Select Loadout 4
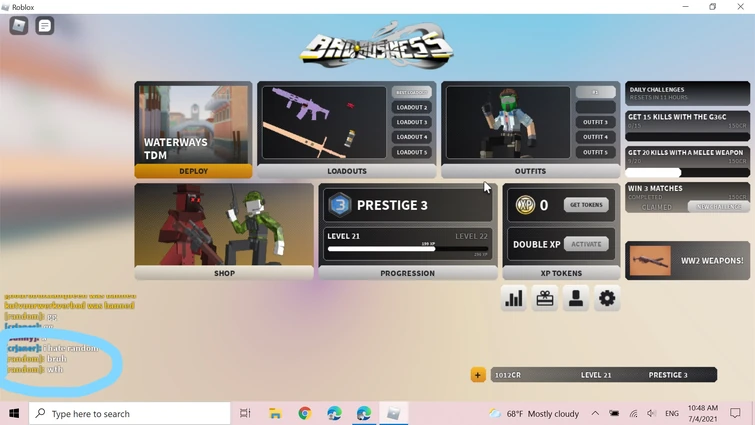Viewport: 755px width, 425px height. pos(412,137)
